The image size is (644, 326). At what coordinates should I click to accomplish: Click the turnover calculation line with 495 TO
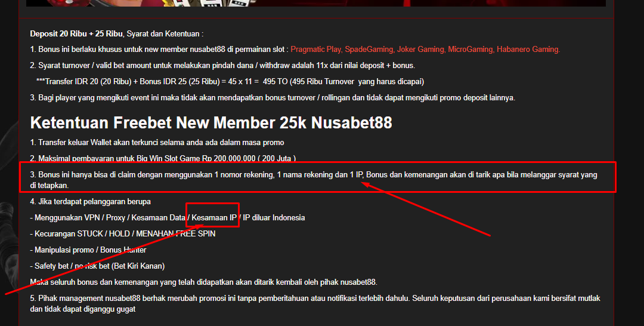(x=230, y=81)
